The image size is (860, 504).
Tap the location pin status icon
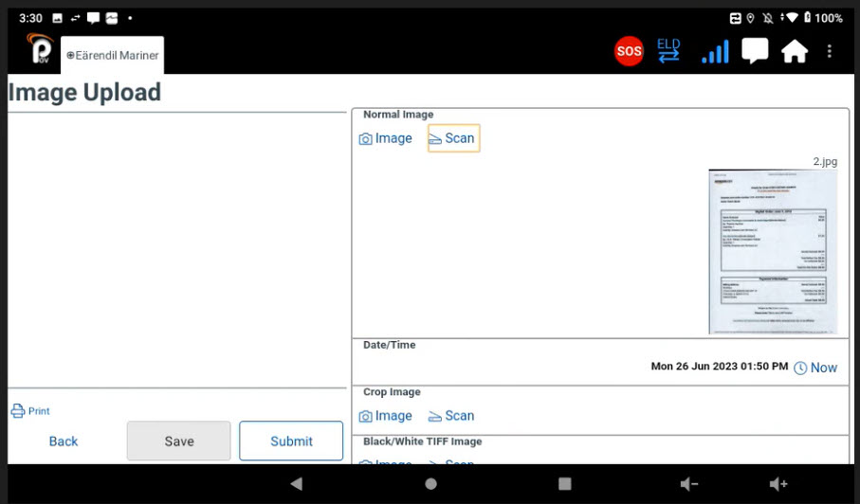pyautogui.click(x=750, y=18)
